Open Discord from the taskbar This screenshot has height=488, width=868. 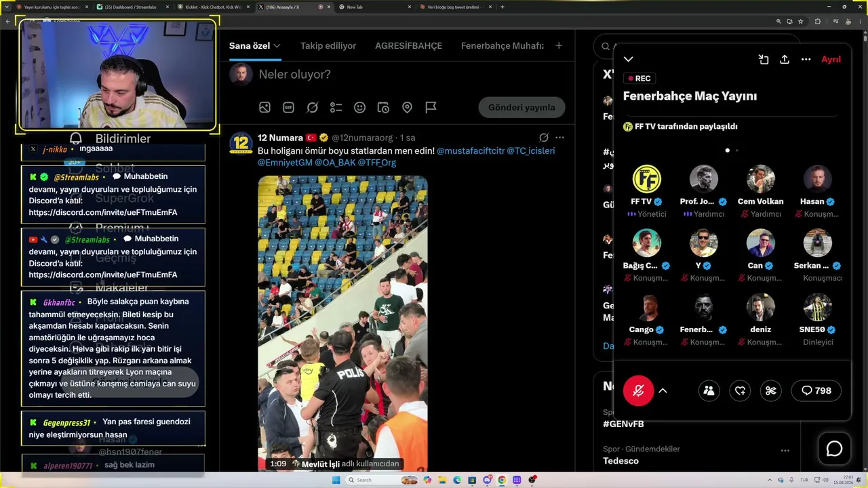tap(487, 480)
